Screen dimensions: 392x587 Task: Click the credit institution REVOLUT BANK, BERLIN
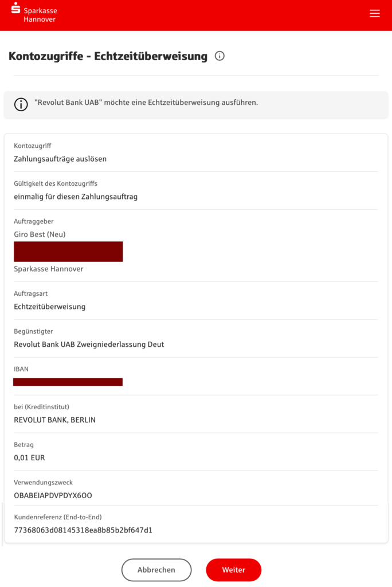54,420
